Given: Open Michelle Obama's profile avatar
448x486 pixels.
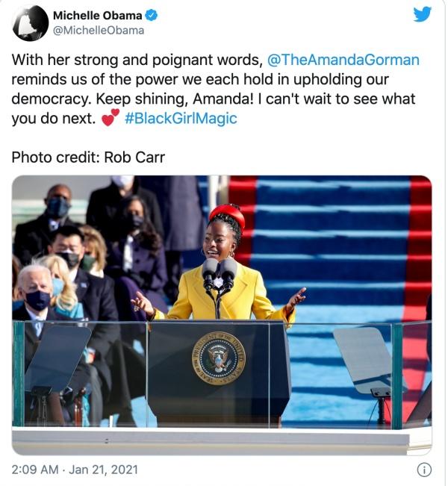Looking at the screenshot, I should (x=31, y=23).
